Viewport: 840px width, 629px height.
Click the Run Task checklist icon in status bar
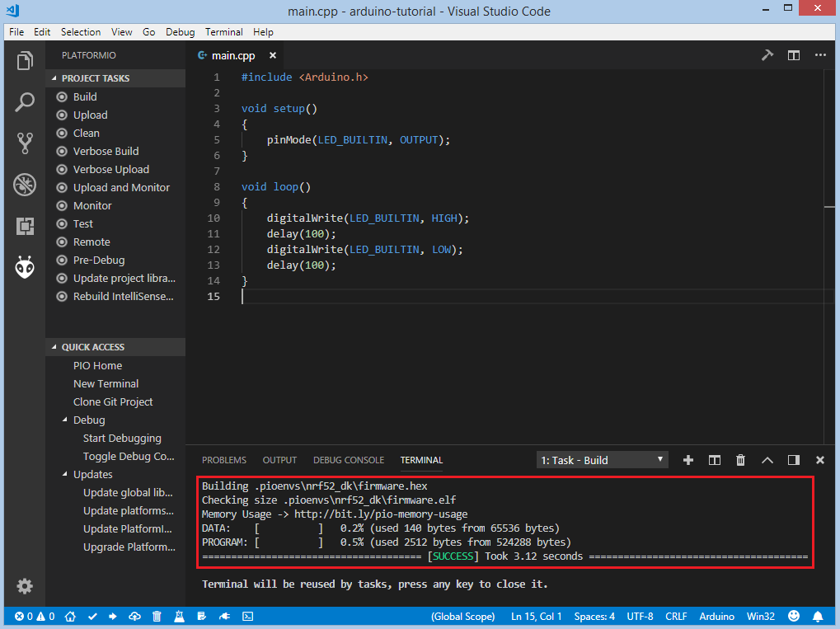click(201, 617)
